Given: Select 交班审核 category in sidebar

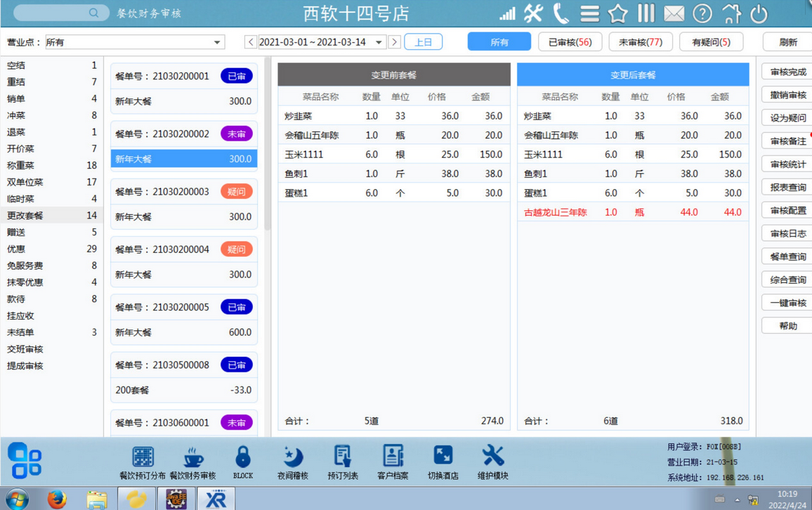Looking at the screenshot, I should (x=52, y=349).
